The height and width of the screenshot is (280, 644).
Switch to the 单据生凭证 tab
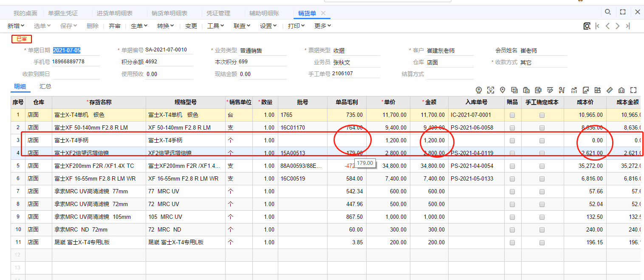63,14
